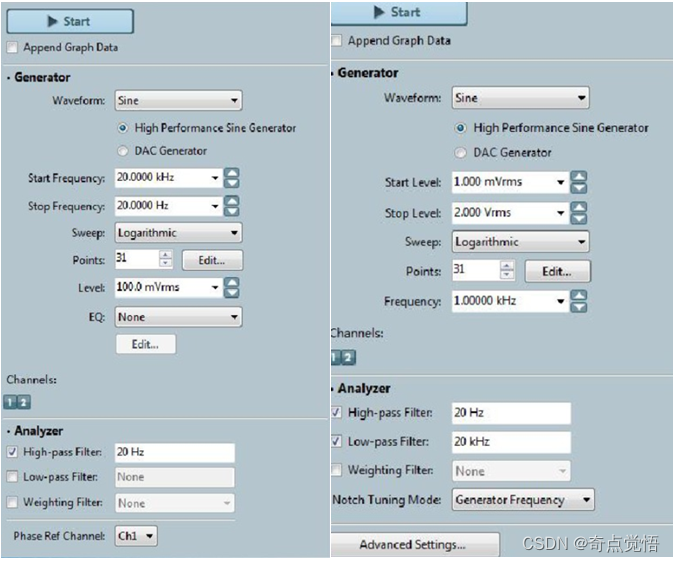Image resolution: width=675 pixels, height=562 pixels.
Task: Increase Start Level with up arrow
Action: click(x=579, y=177)
